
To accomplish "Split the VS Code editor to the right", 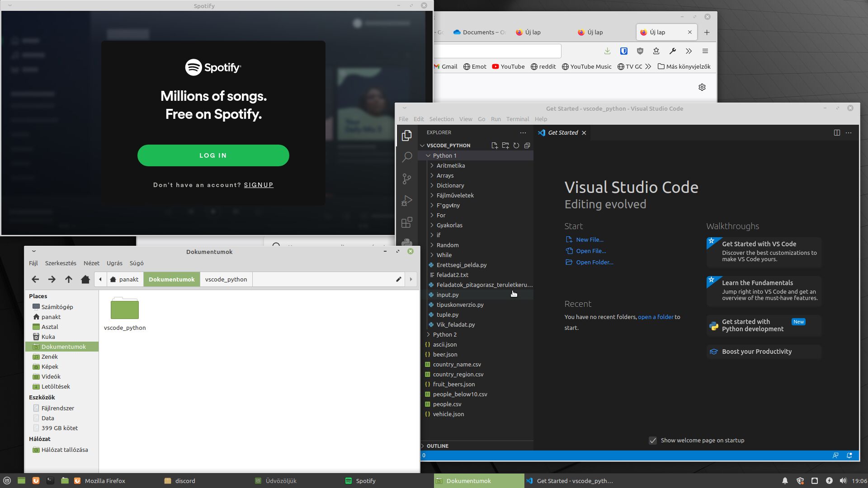I will (837, 133).
